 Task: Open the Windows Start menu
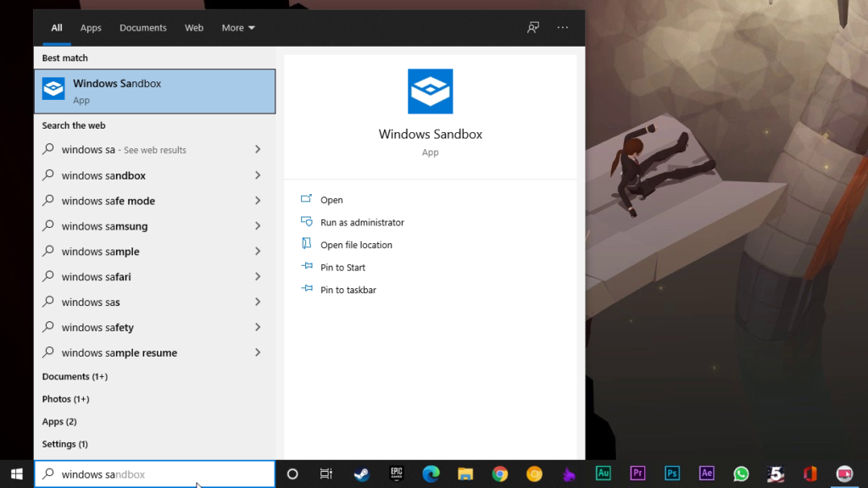[x=17, y=474]
